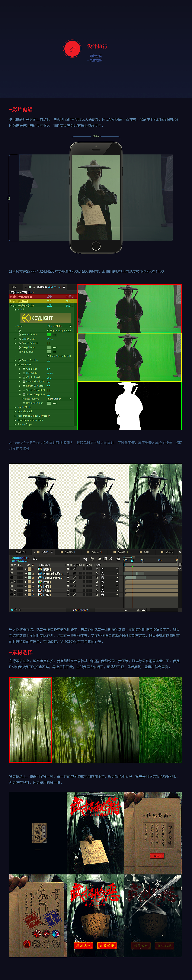Viewport: 192px width, 980px height.
Task: Hide layer 3 热血江湖 with eye toggle
Action: (12, 577)
